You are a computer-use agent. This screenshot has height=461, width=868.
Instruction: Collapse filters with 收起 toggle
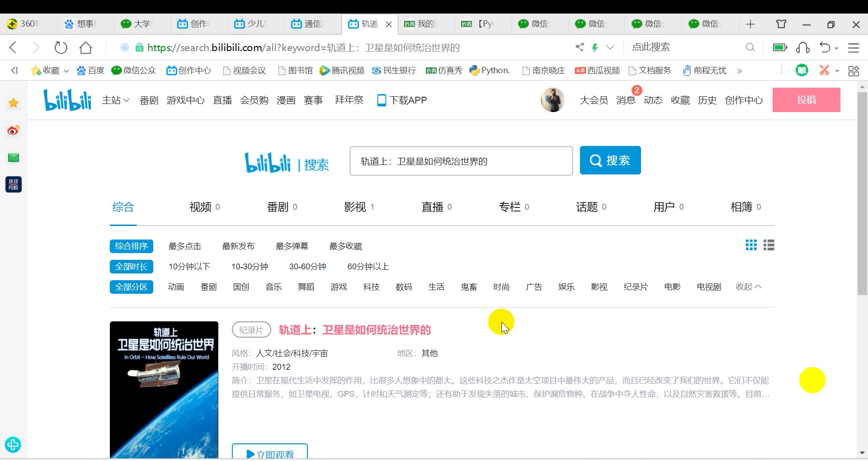tap(749, 287)
